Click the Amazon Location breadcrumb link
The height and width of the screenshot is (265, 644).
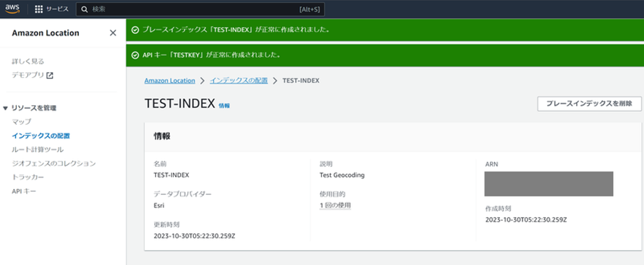point(169,81)
